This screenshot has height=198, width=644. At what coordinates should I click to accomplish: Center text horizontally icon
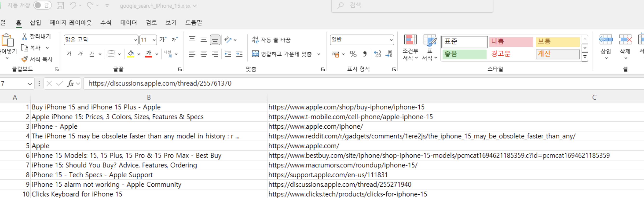pyautogui.click(x=203, y=54)
